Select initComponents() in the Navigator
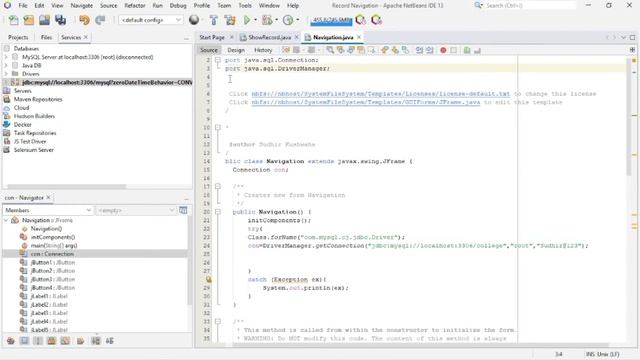Image resolution: width=640 pixels, height=360 pixels. coord(53,237)
